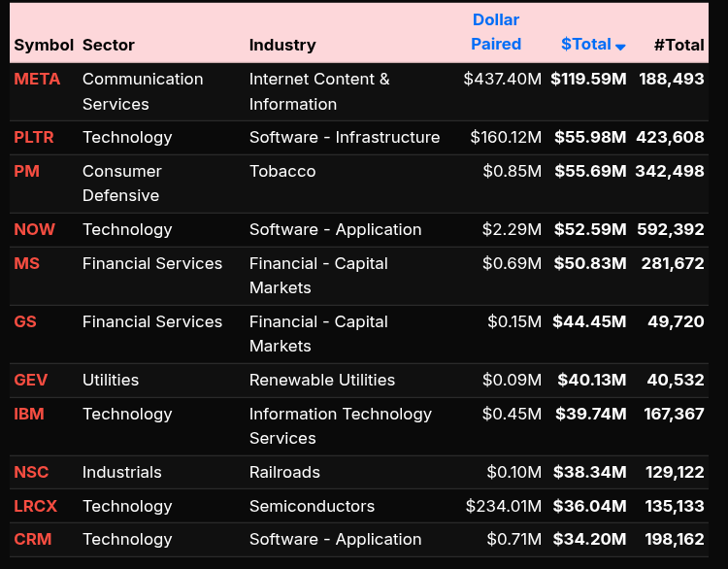Viewport: 728px width, 569px height.
Task: Open the IBM ticker link
Action: pos(29,415)
